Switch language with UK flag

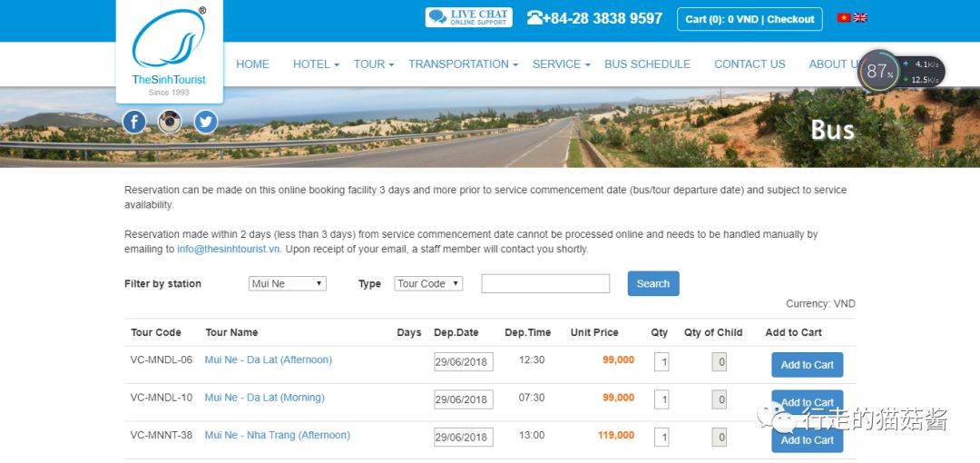(x=860, y=17)
